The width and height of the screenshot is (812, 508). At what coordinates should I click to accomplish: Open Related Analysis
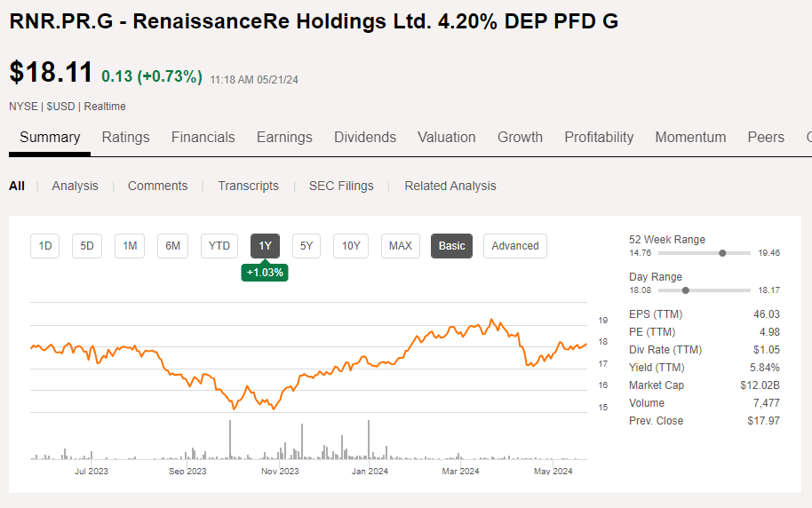click(450, 186)
